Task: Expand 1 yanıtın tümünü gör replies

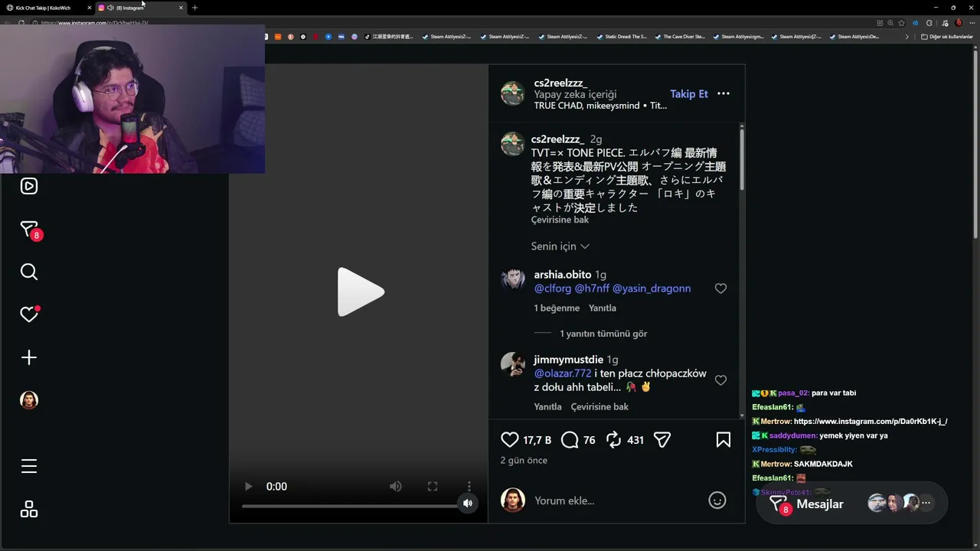Action: [x=603, y=334]
